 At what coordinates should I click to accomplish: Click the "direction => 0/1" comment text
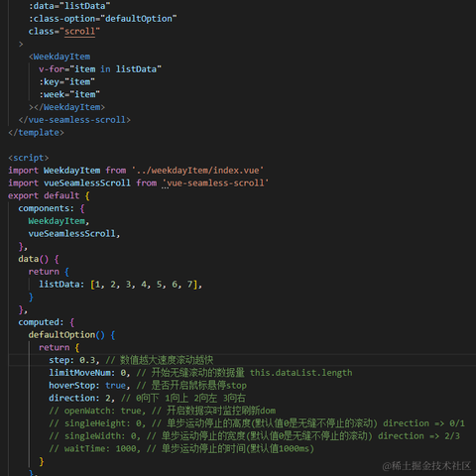click(424, 423)
